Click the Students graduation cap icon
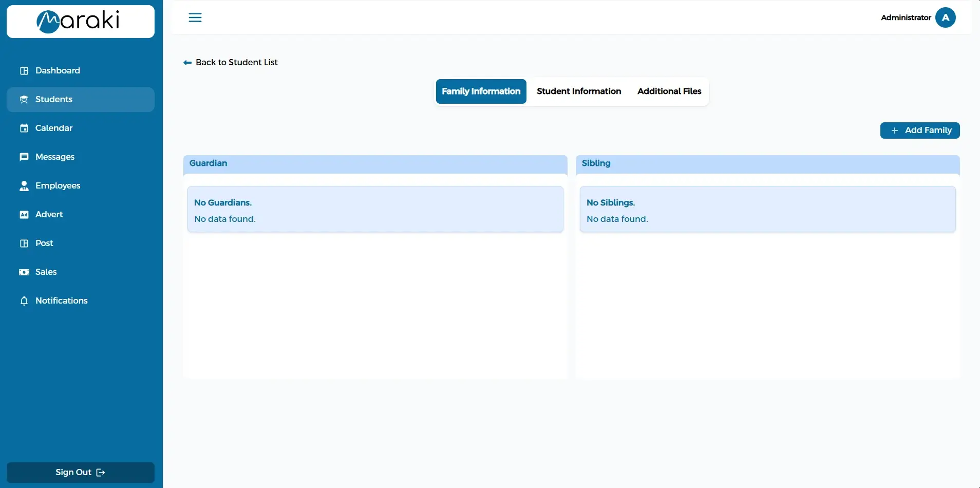 tap(24, 100)
